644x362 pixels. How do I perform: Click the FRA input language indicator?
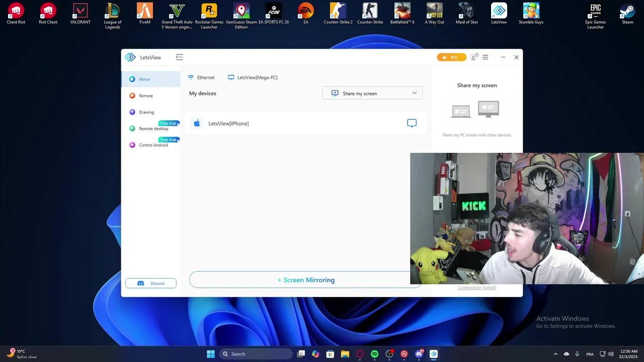click(x=590, y=354)
